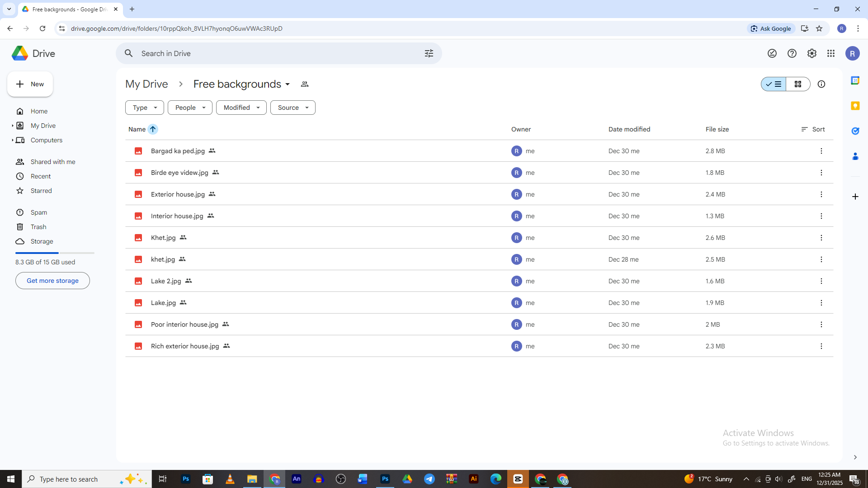Image resolution: width=868 pixels, height=488 pixels.
Task: Expand the Modified filter dropdown
Action: 241,108
